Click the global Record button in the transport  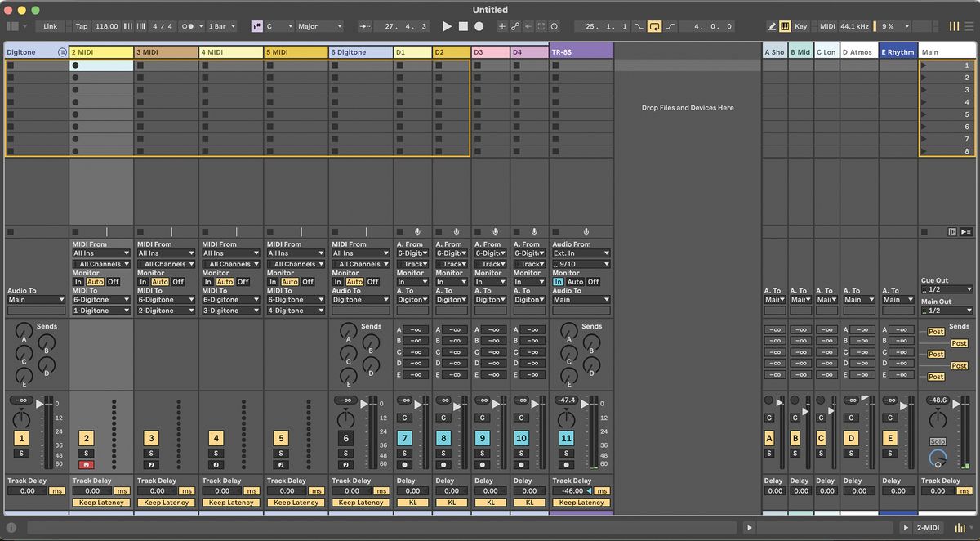(481, 26)
